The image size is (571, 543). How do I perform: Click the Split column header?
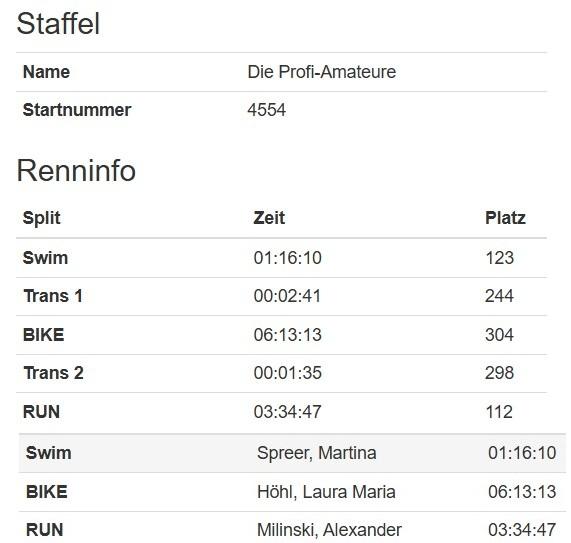[42, 218]
